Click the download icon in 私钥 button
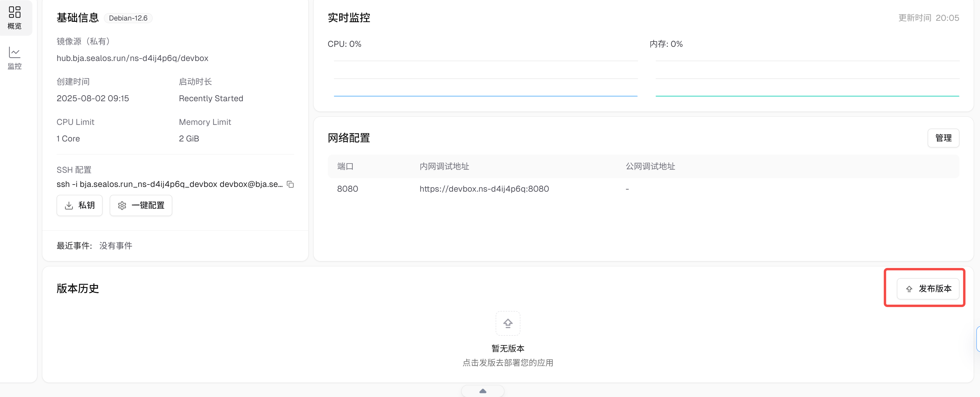 (69, 206)
